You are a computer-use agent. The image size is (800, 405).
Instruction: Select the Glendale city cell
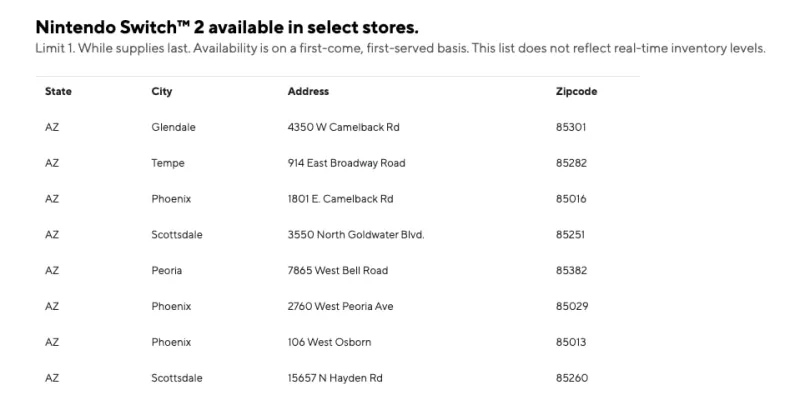click(x=173, y=127)
